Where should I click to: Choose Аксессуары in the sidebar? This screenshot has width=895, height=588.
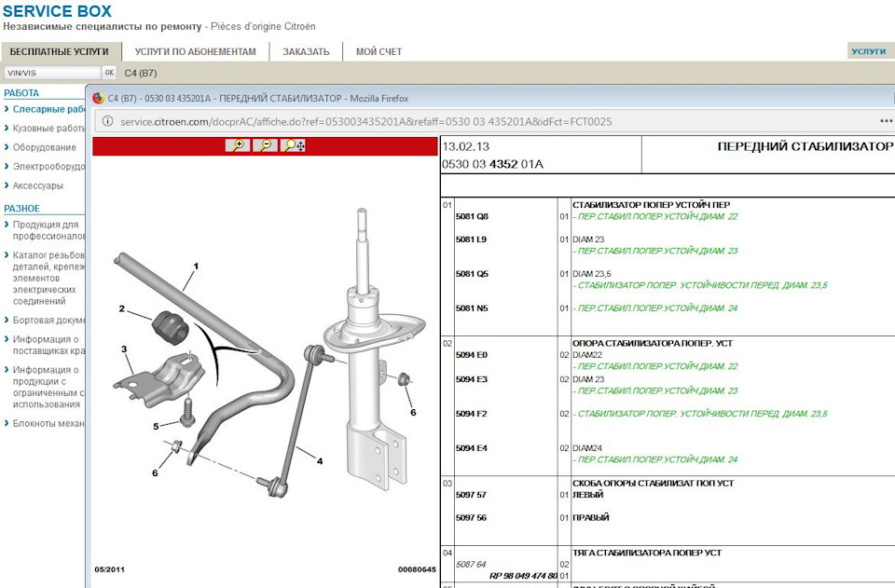[38, 185]
